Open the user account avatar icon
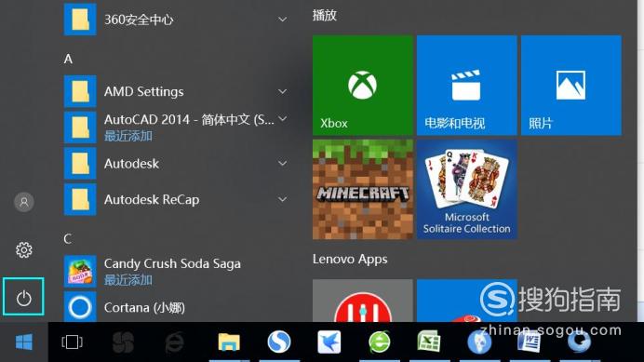 click(x=24, y=202)
